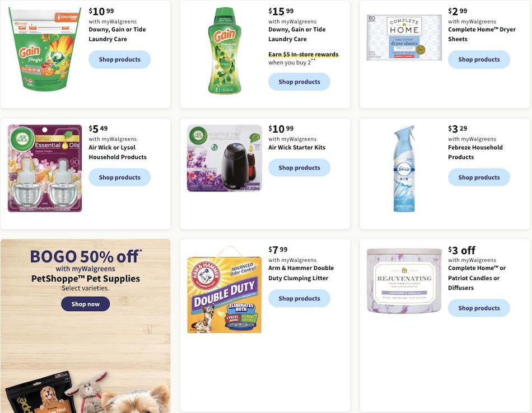Shop products for Air Wick or Lysol items
The image size is (532, 413).
(119, 177)
